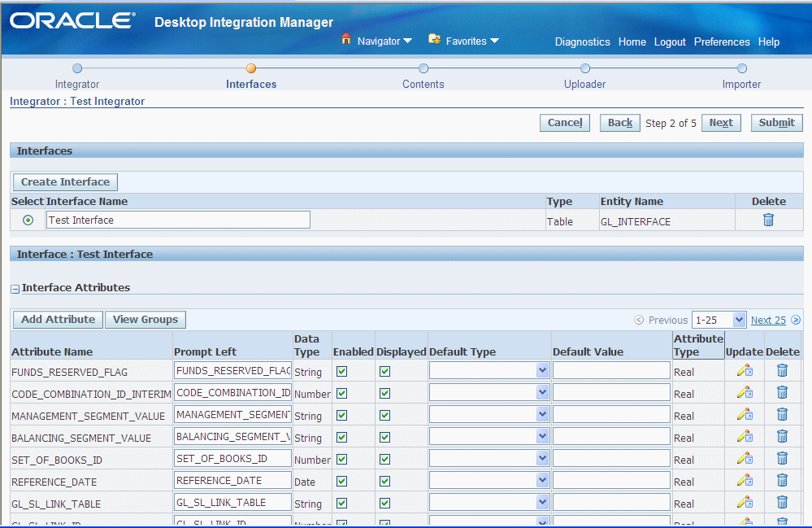This screenshot has height=528, width=812.
Task: Click delete trash icon for FUNDS_RESERVED_FLAG
Action: pyautogui.click(x=782, y=371)
